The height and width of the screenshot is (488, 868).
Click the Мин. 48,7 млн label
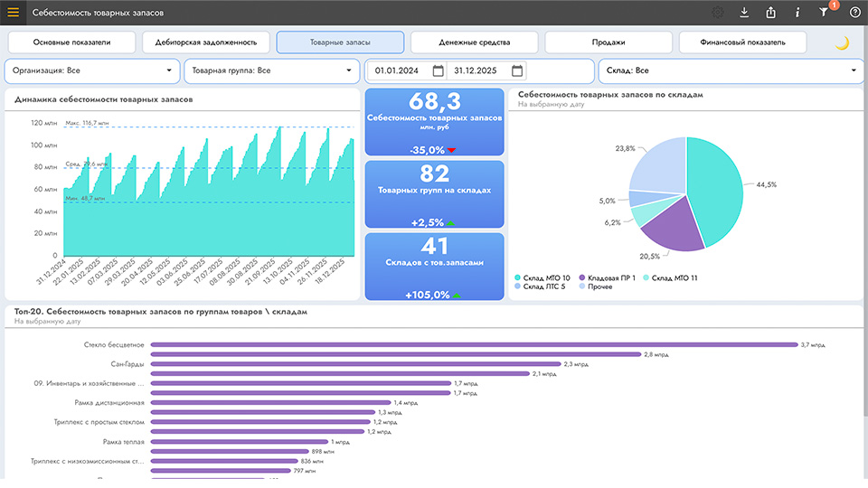[85, 198]
